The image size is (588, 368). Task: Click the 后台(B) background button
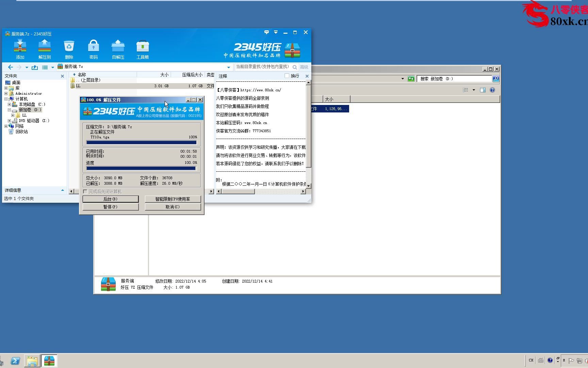pyautogui.click(x=111, y=199)
